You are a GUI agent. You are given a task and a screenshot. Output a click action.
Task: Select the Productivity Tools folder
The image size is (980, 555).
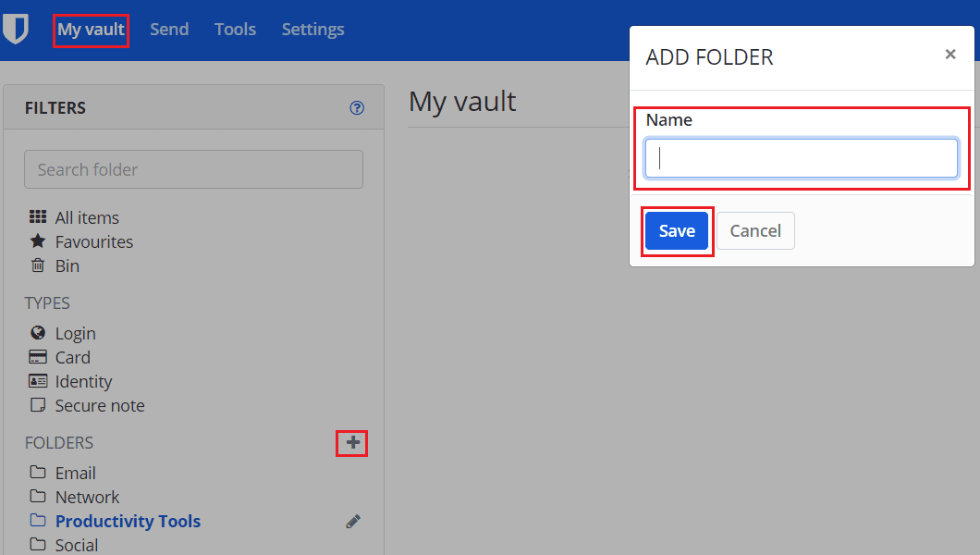(115, 522)
